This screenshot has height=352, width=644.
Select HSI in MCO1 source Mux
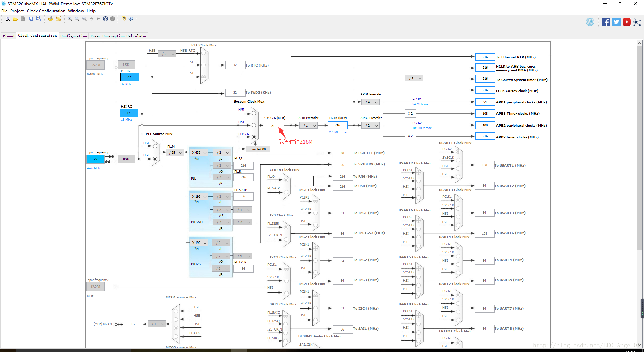[x=176, y=328]
